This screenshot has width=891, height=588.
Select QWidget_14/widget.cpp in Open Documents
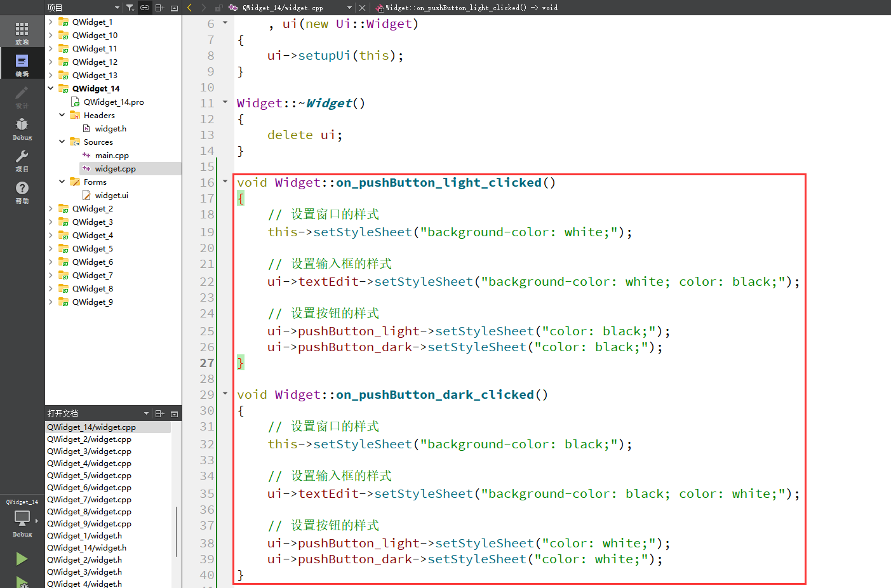tap(91, 427)
